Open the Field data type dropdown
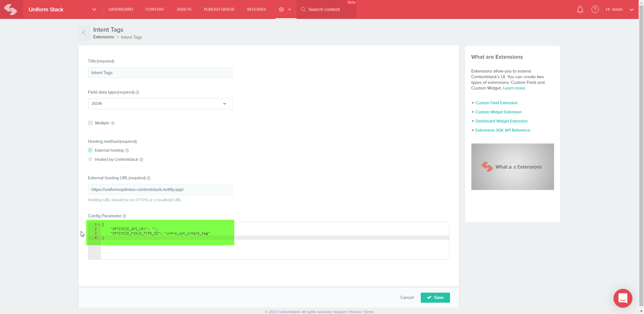644x314 pixels. [x=160, y=104]
